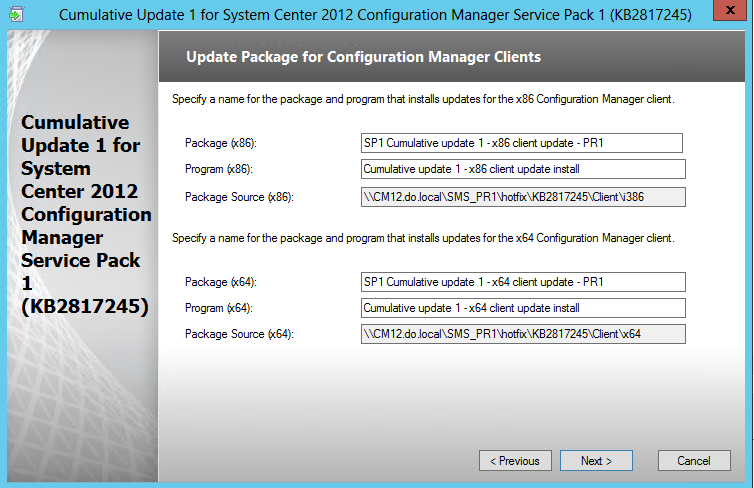The image size is (754, 488).
Task: Edit the Program (x64) name field
Action: (x=523, y=308)
